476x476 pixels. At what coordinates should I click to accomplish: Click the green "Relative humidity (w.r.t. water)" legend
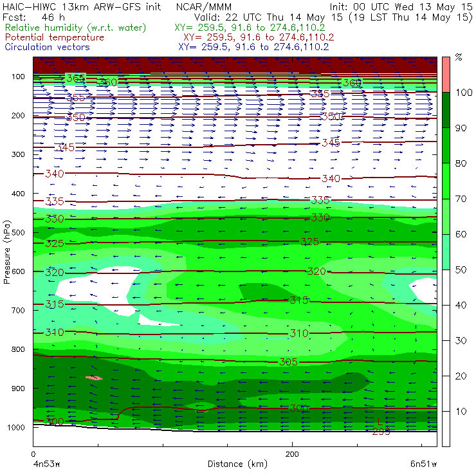76,28
